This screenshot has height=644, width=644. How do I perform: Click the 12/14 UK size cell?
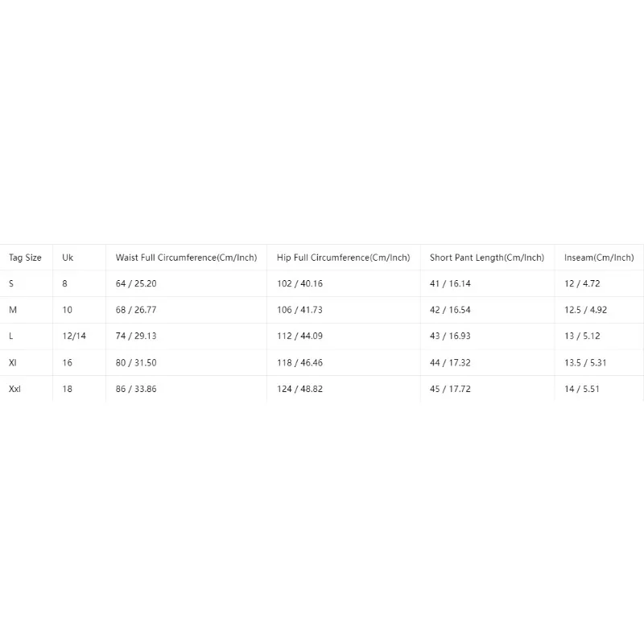click(74, 336)
